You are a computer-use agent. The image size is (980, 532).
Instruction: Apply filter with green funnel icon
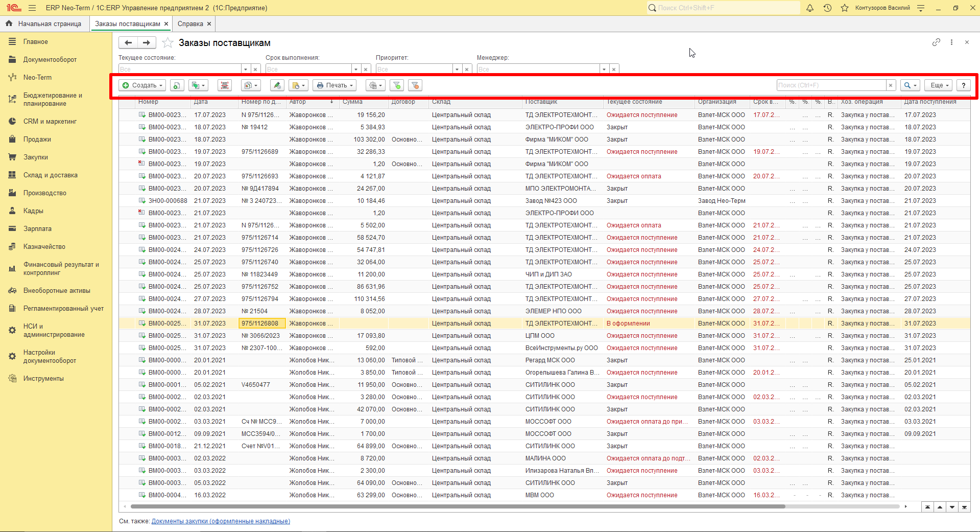(x=397, y=85)
